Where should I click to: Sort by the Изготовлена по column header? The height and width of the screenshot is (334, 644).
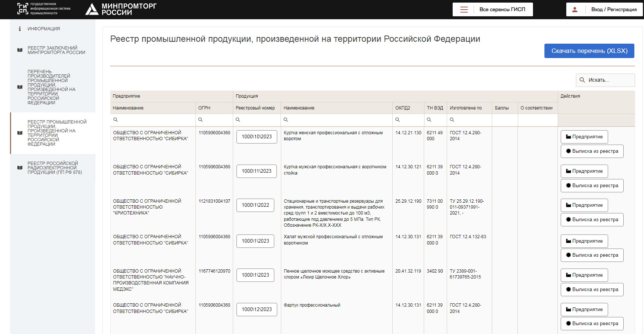coord(469,108)
